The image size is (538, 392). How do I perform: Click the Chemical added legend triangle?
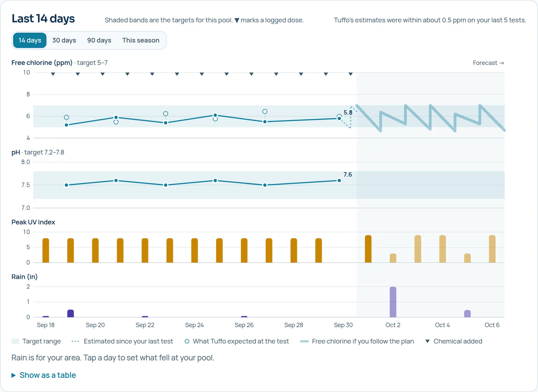coord(427,341)
